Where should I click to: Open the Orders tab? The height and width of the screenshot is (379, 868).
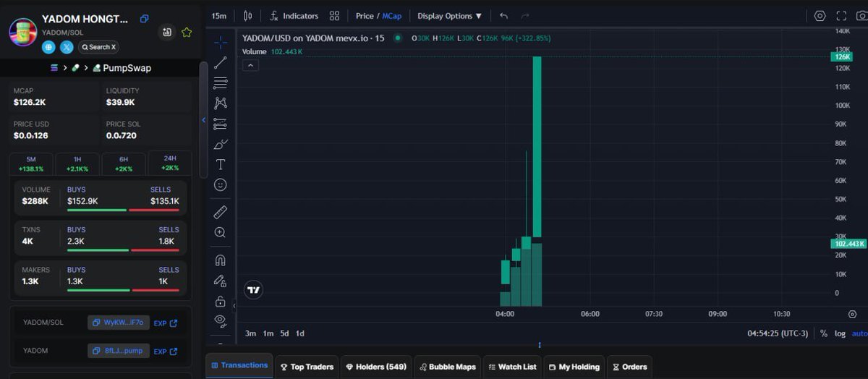pyautogui.click(x=629, y=367)
